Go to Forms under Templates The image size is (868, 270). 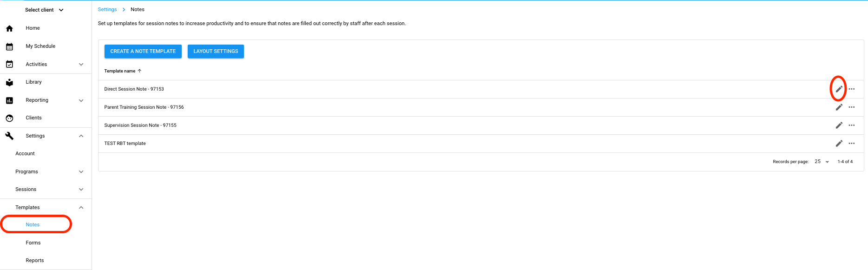[33, 243]
